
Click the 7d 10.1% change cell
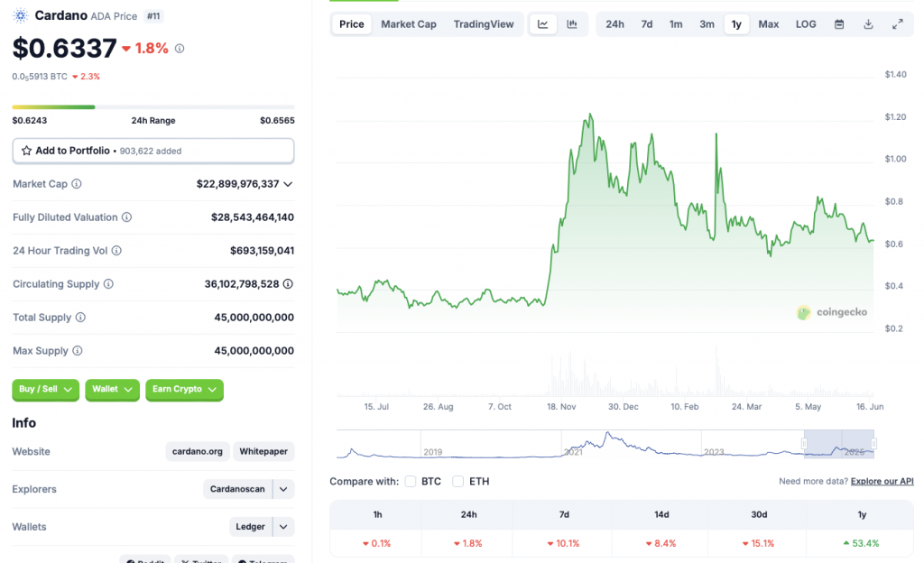(563, 543)
